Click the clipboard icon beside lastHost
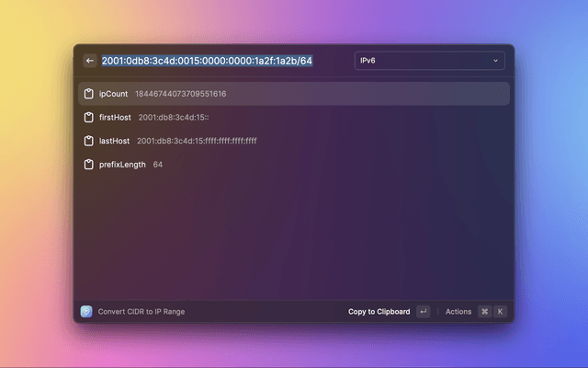The height and width of the screenshot is (368, 588). point(89,141)
